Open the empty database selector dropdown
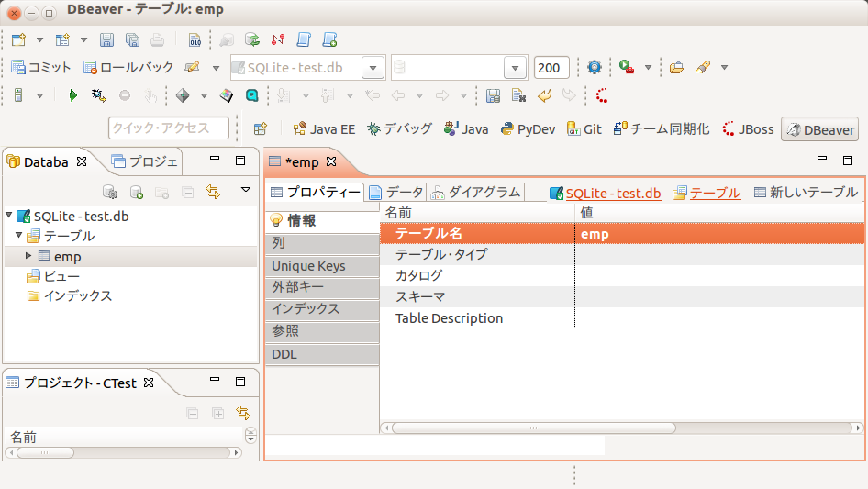This screenshot has height=489, width=868. point(515,68)
